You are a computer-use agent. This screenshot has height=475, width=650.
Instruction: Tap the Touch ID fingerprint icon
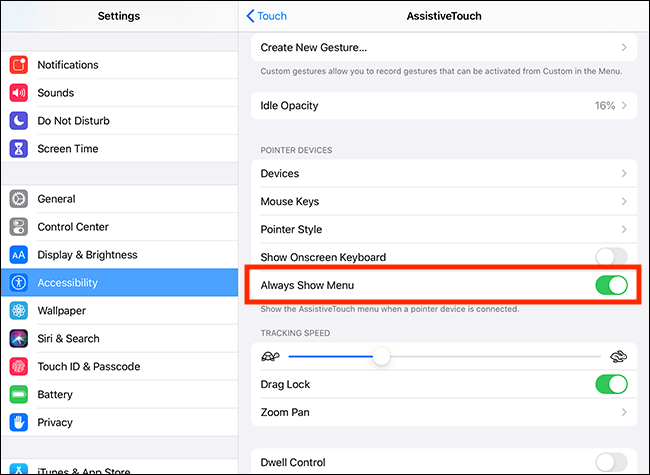[19, 366]
